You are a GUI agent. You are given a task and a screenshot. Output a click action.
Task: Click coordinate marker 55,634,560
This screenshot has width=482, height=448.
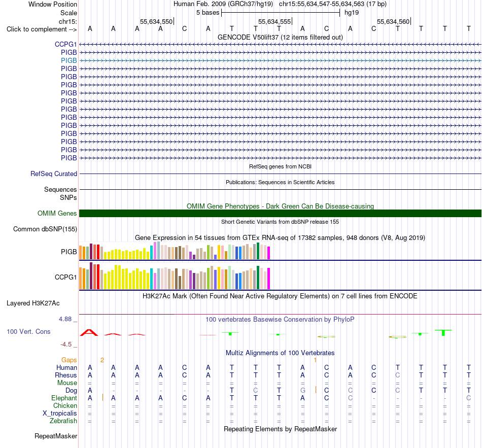[393, 21]
